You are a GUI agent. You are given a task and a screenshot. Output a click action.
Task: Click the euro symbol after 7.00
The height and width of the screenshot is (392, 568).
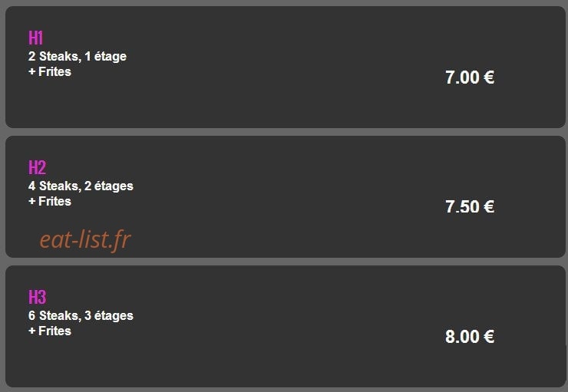click(x=489, y=77)
